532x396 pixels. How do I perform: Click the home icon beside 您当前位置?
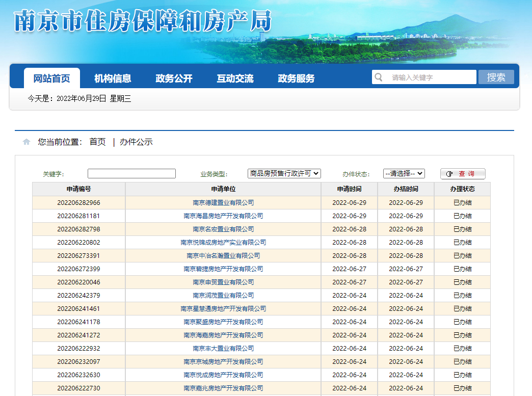(x=26, y=142)
